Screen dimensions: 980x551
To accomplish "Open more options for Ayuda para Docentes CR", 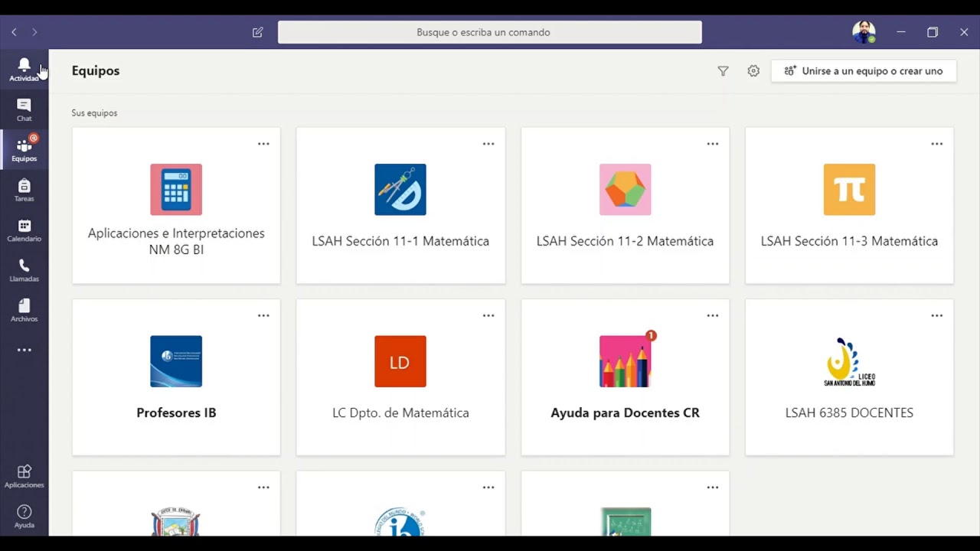I will point(713,315).
